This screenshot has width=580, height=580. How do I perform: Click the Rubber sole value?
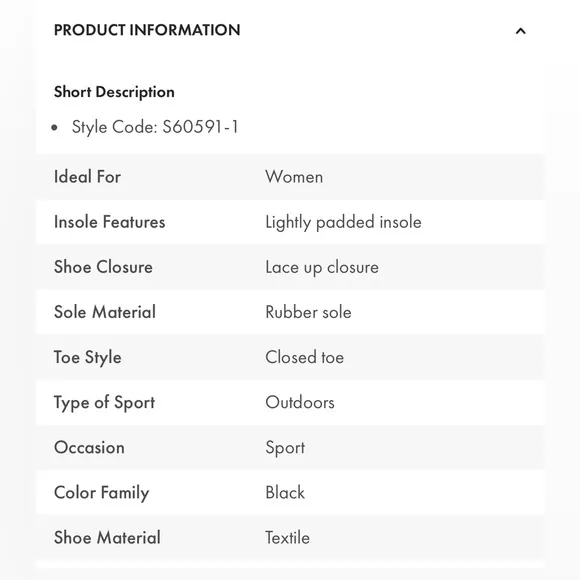308,312
